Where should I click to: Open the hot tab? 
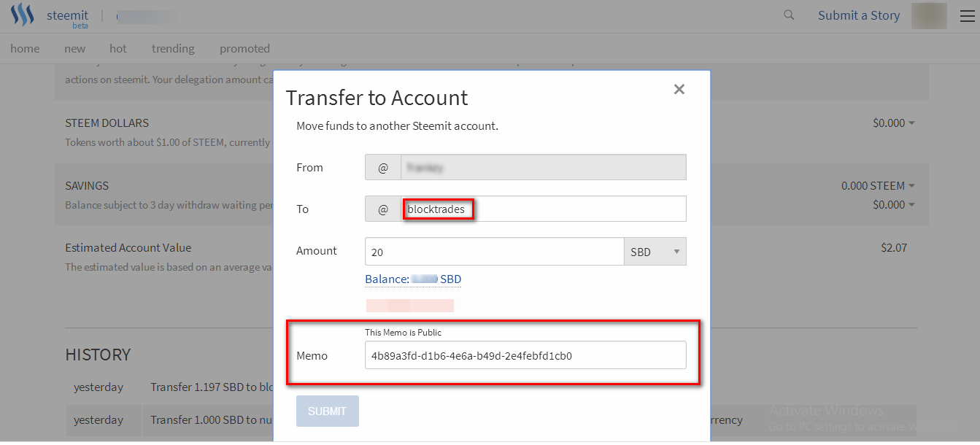[118, 49]
